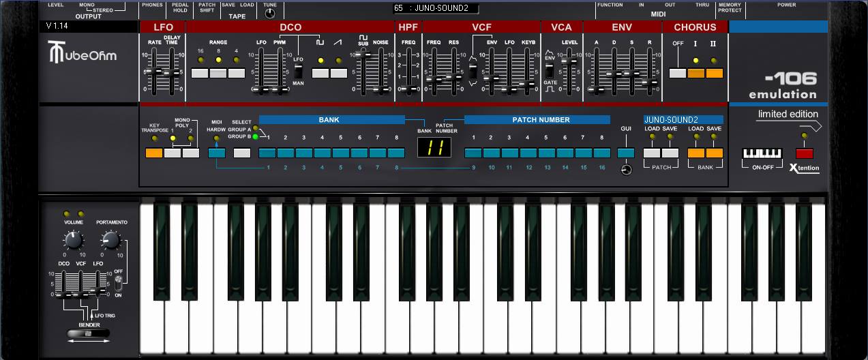Click the keyboard ON-OFF icon
The height and width of the screenshot is (360, 868).
(x=762, y=155)
